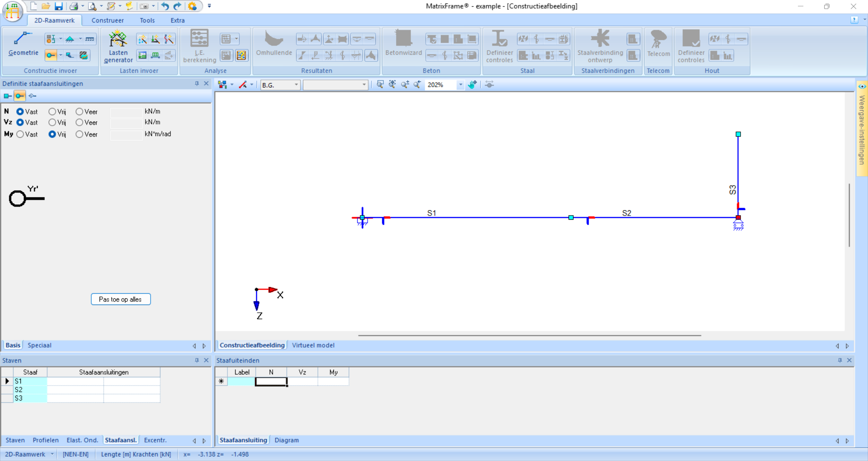Viewport: 868px width, 461px height.
Task: Switch to the Construeer ribbon tab
Action: pyautogui.click(x=108, y=20)
